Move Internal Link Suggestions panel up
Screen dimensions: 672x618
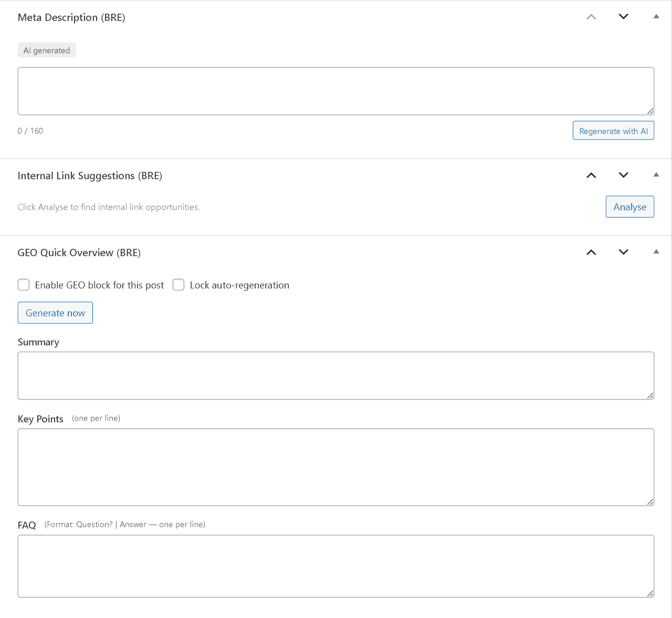click(x=591, y=175)
